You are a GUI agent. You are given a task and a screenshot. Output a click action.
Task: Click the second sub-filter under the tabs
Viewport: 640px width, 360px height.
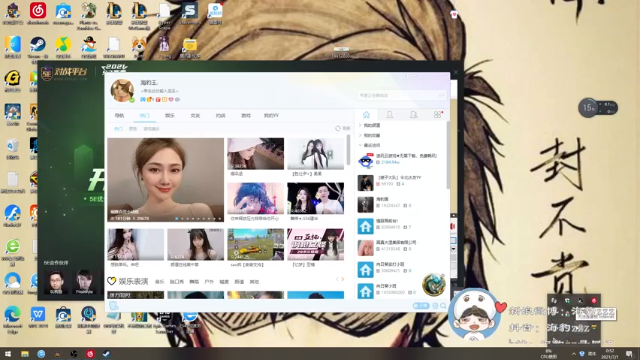coord(133,129)
